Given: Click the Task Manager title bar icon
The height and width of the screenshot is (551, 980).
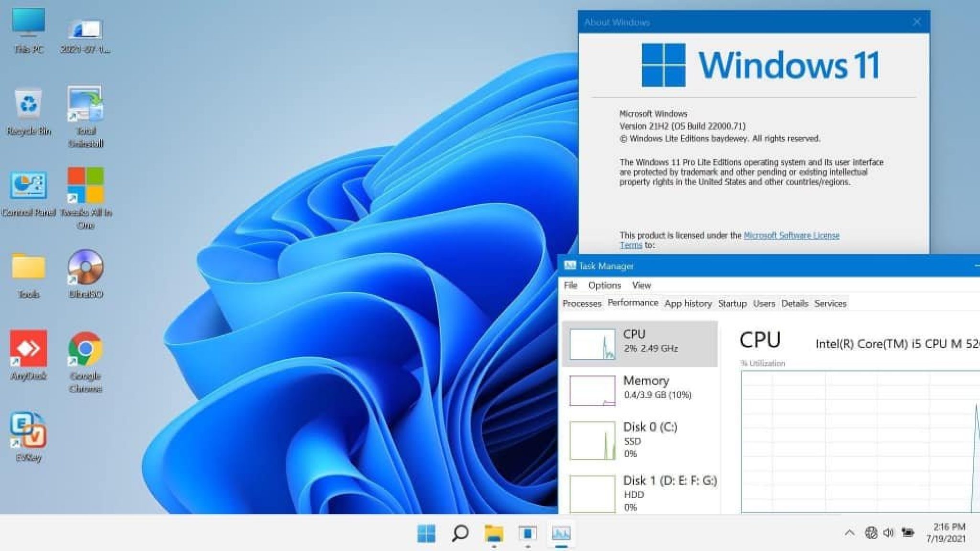Looking at the screenshot, I should (x=569, y=266).
